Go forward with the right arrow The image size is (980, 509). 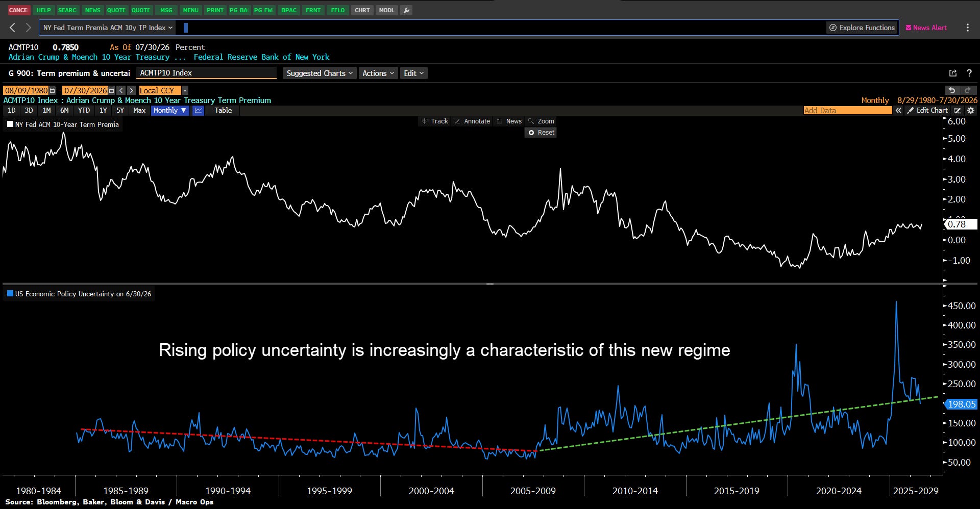tap(29, 28)
